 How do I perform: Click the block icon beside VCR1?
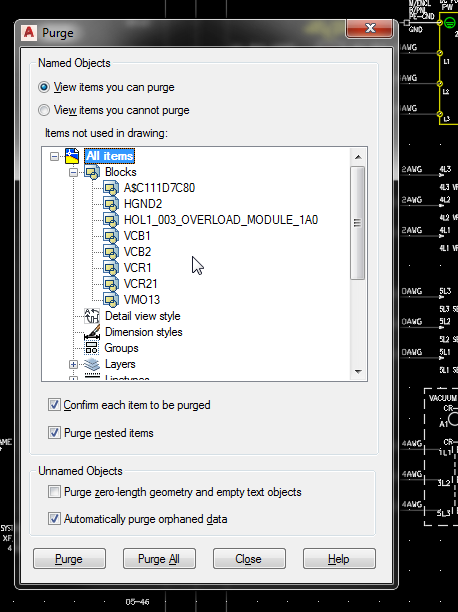click(x=111, y=268)
